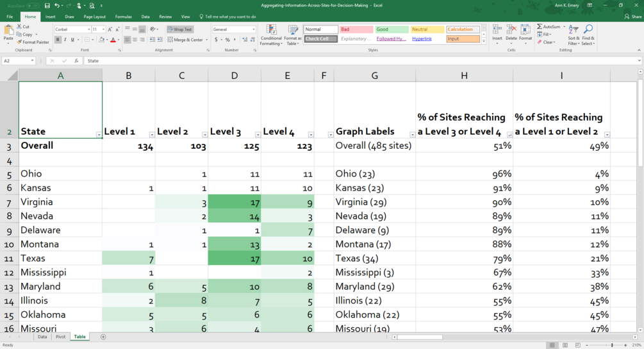This screenshot has width=644, height=349.
Task: Open the File tab
Action: click(x=10, y=17)
